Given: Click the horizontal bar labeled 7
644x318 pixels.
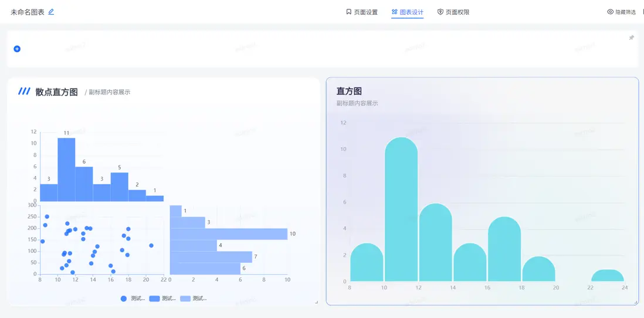Looking at the screenshot, I should pyautogui.click(x=211, y=257).
